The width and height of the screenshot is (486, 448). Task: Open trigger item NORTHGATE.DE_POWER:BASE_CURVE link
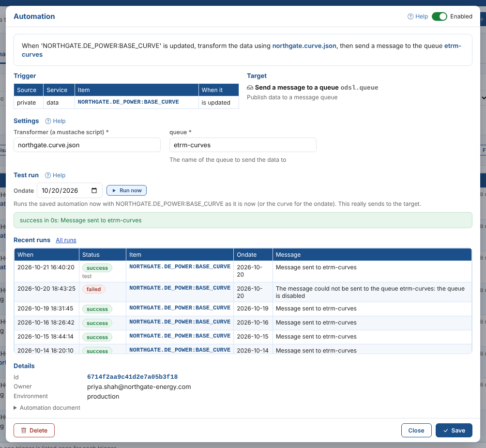pyautogui.click(x=128, y=102)
